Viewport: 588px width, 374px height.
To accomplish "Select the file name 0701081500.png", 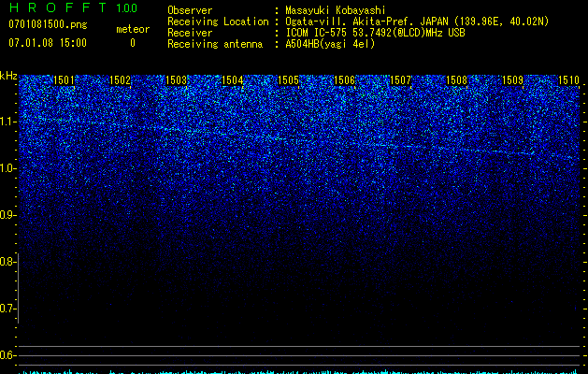I will [48, 24].
